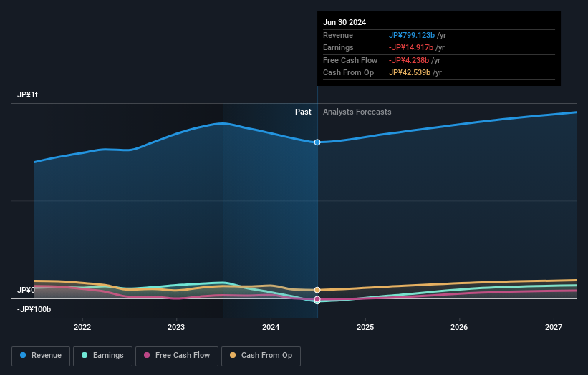Click the Jun 30 2024 tooltip date

[344, 22]
